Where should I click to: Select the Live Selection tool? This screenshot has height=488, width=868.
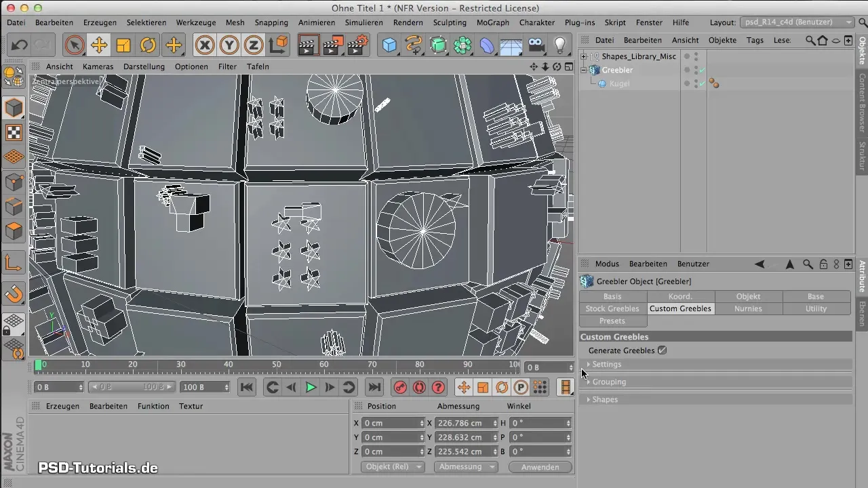74,45
